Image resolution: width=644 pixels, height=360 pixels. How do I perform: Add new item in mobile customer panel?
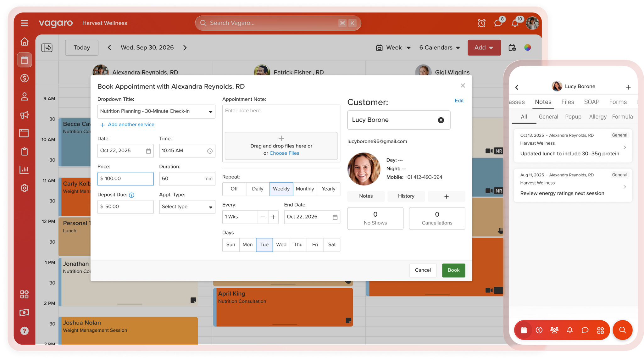point(628,87)
